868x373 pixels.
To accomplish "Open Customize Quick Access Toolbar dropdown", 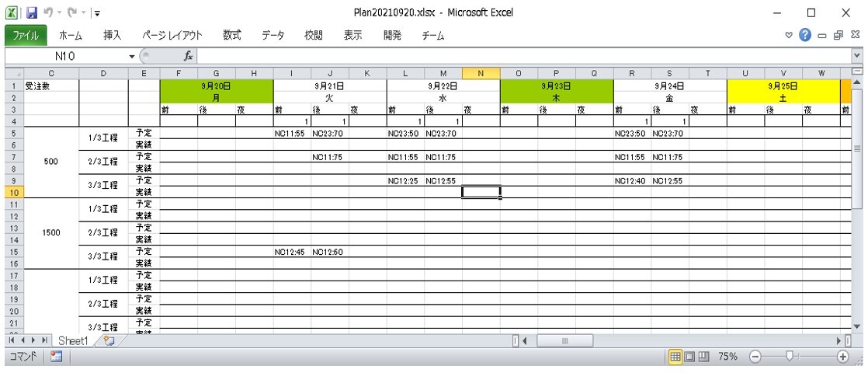I will click(x=96, y=13).
